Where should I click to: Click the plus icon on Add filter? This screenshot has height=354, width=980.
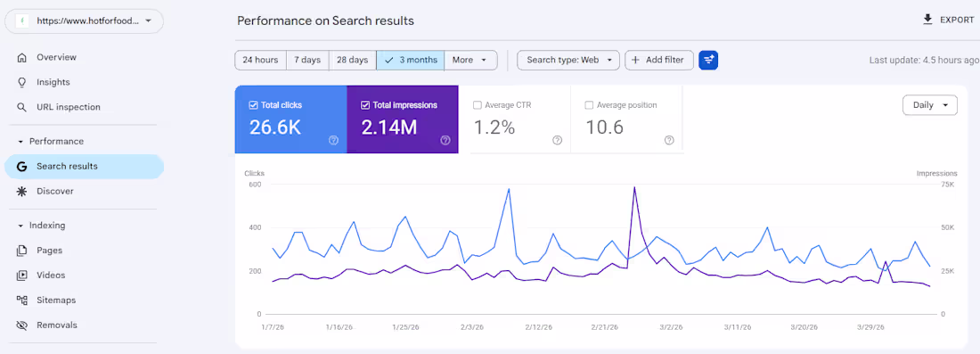point(635,60)
